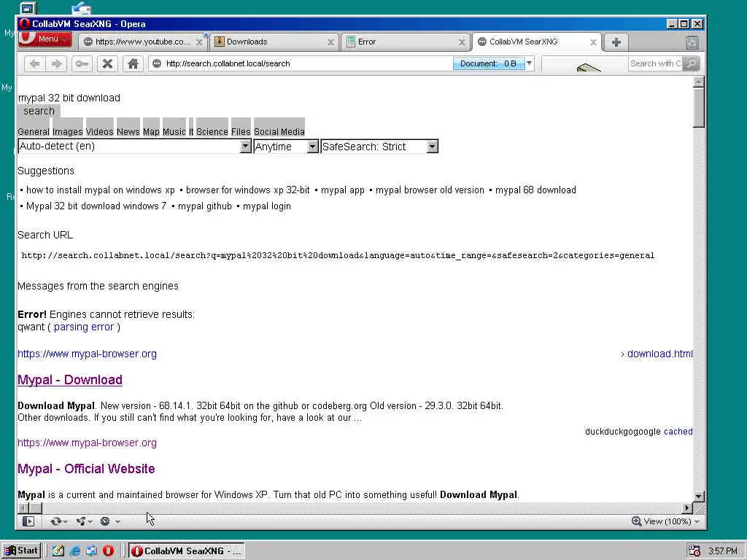Click suggestion mypal github

pyautogui.click(x=205, y=206)
